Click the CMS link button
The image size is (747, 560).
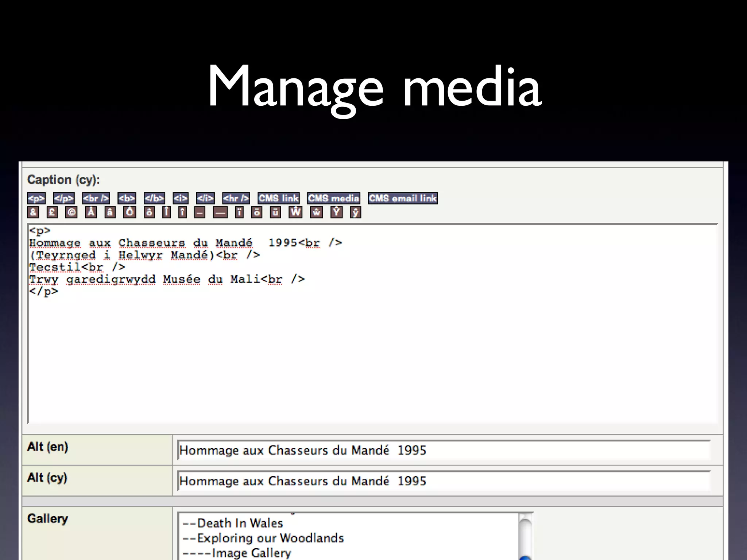click(279, 198)
